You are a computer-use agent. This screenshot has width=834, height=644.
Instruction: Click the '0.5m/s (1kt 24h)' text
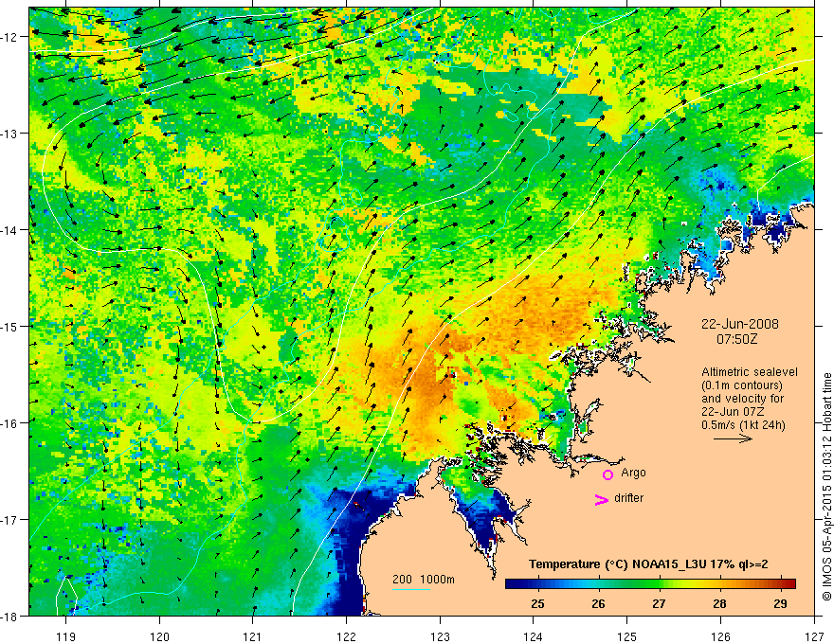tap(743, 425)
